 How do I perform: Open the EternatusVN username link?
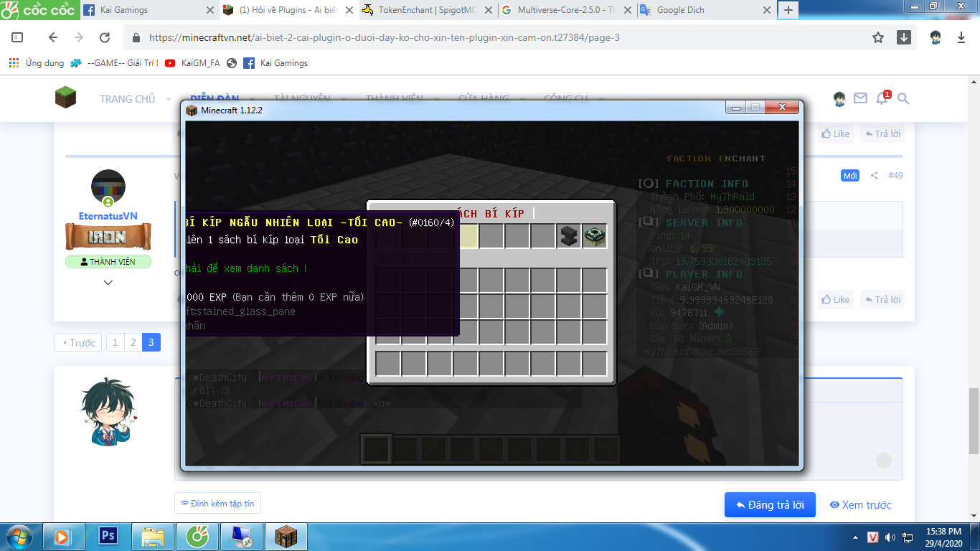[x=108, y=216]
